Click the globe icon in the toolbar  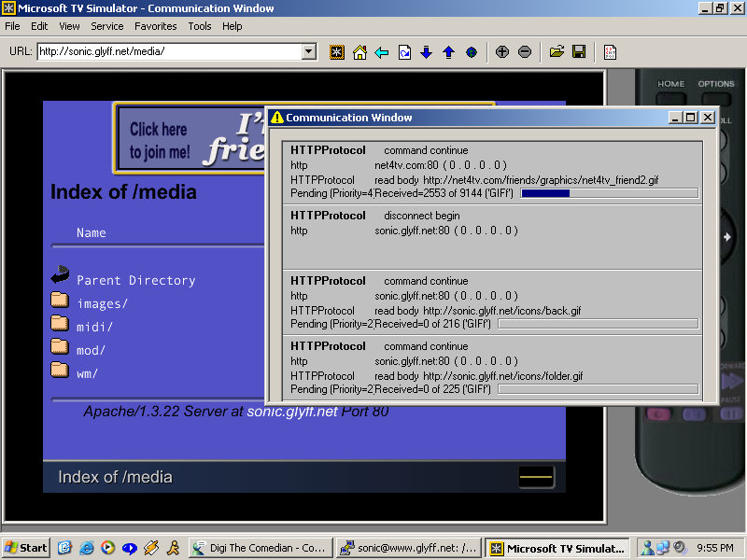(472, 52)
